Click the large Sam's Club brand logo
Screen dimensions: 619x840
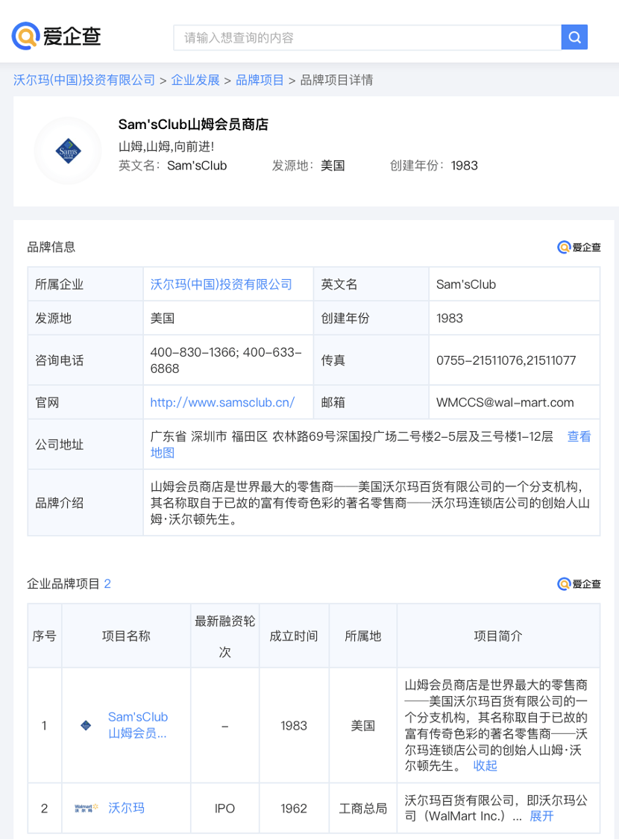point(68,151)
